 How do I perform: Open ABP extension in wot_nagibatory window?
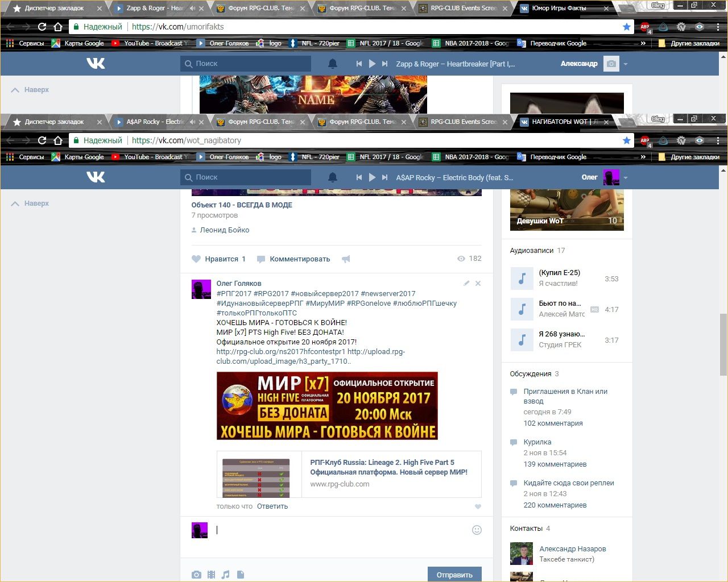tap(645, 140)
